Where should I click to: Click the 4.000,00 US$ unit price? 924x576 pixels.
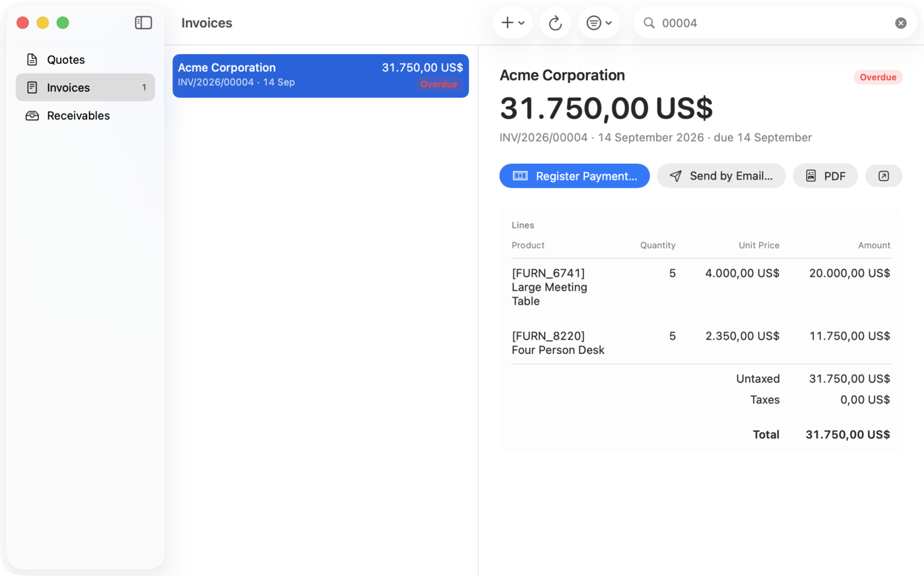pos(742,273)
